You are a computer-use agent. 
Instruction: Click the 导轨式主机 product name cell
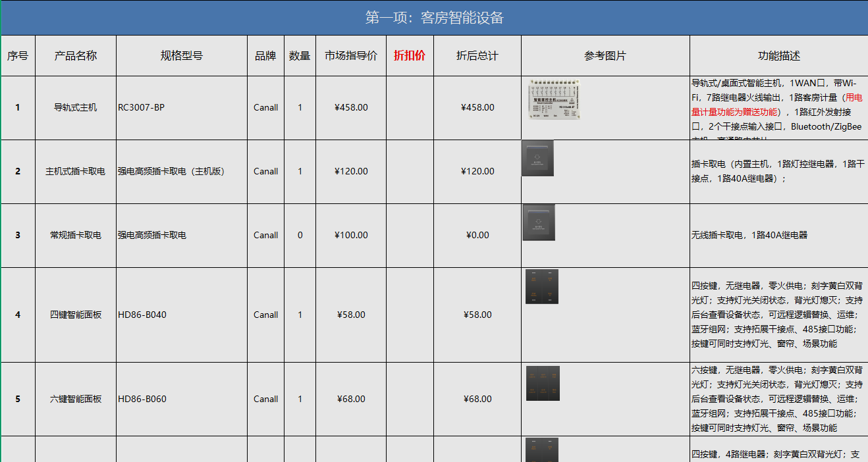click(76, 108)
